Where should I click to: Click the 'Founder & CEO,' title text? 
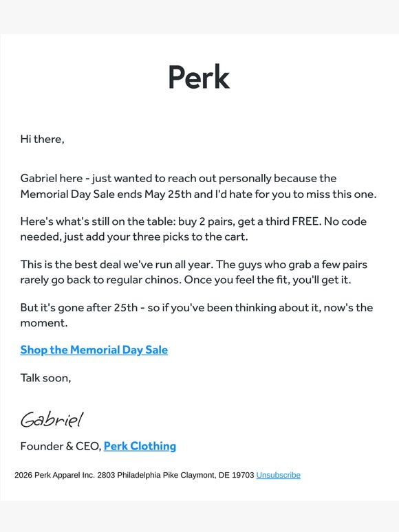pos(61,446)
